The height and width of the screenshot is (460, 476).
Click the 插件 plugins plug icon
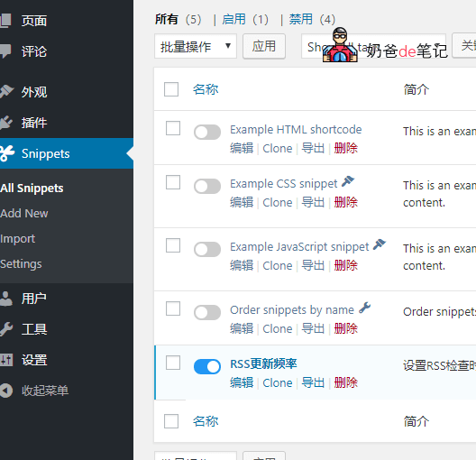(x=6, y=123)
